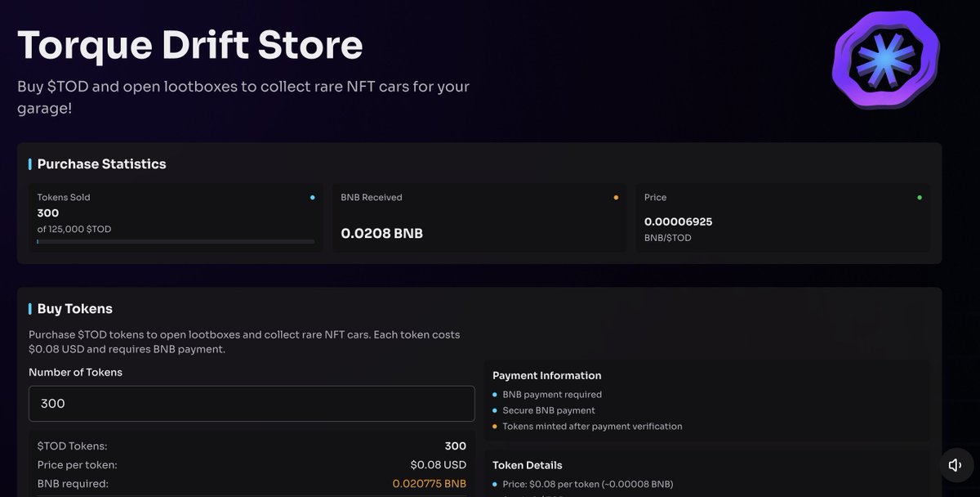Image resolution: width=980 pixels, height=497 pixels.
Task: Click the Tokens Sold card label
Action: (64, 197)
